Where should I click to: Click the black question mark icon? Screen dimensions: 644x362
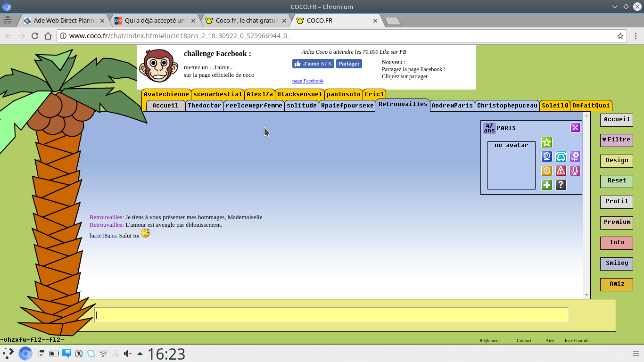pyautogui.click(x=561, y=185)
